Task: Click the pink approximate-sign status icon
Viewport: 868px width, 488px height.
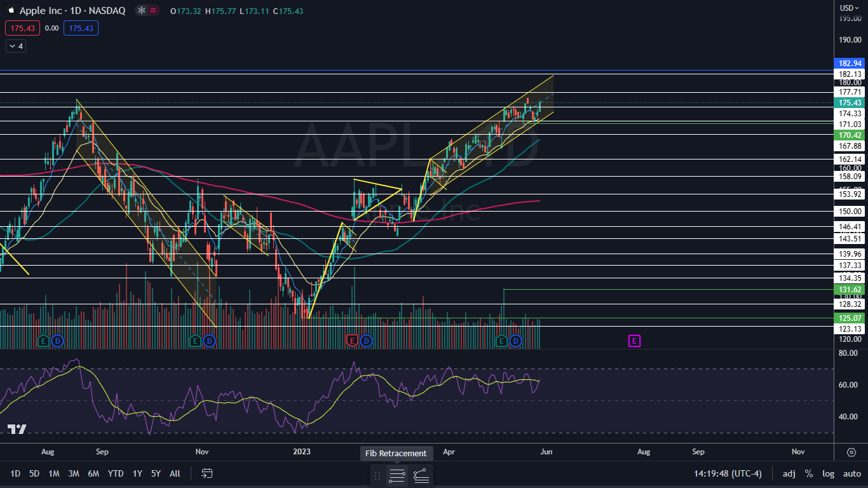Action: 153,11
